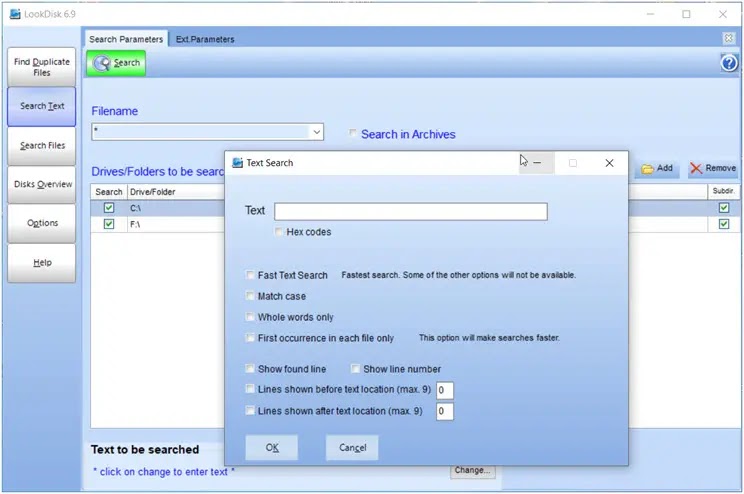Open Search Files section

[42, 146]
